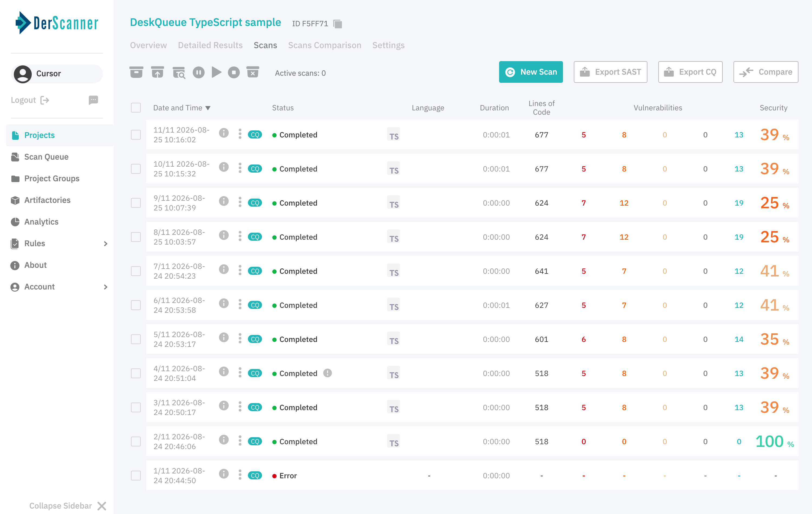Select checkbox for scan 7/11
Screen dimensions: 812x514
coord(136,271)
